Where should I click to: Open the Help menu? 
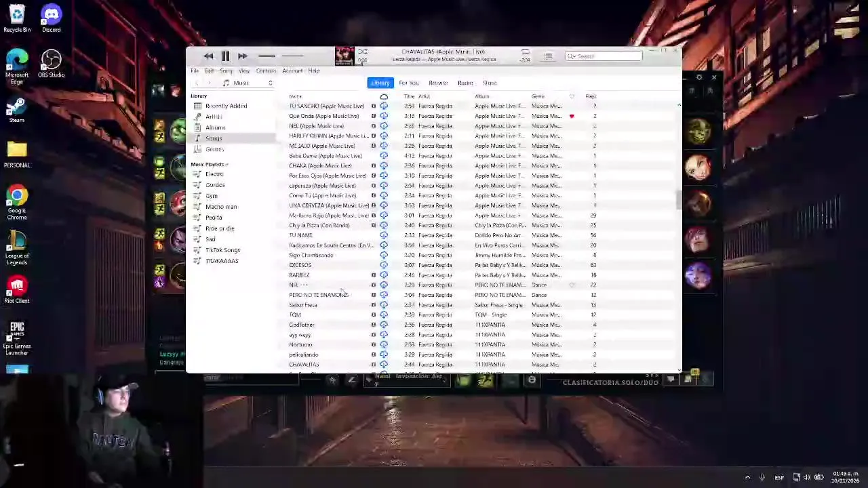(x=314, y=70)
